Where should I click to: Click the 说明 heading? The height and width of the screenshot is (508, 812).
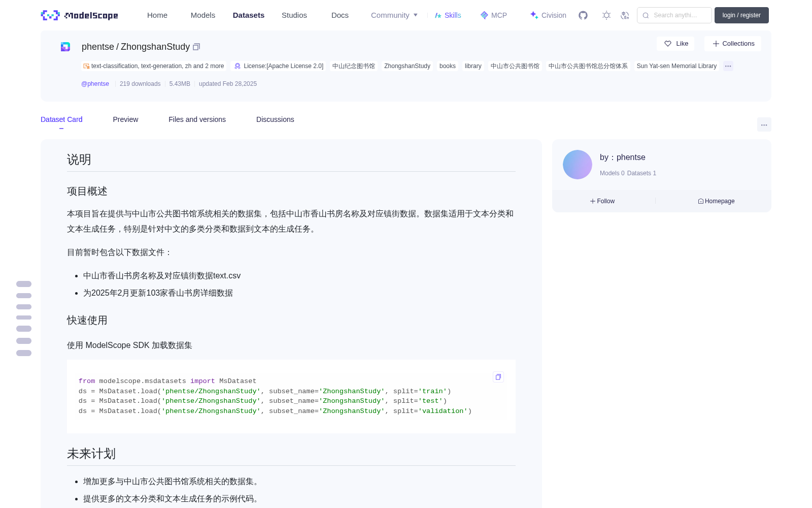coord(79,160)
